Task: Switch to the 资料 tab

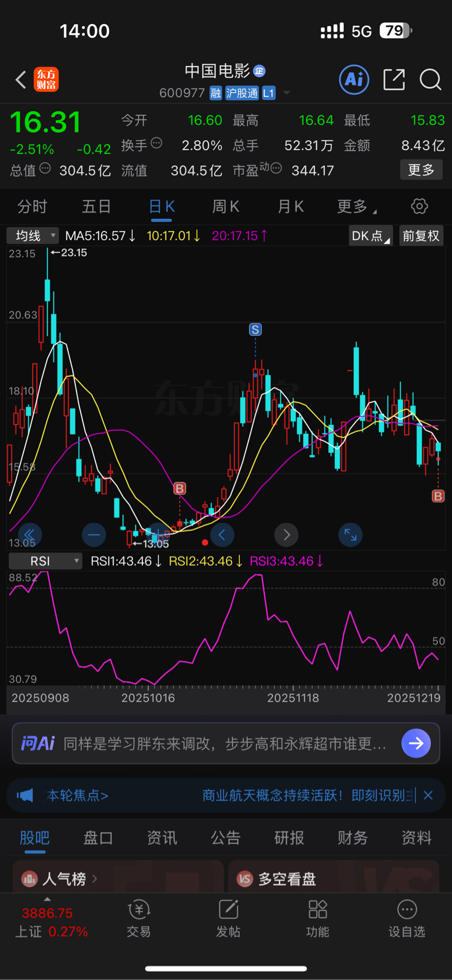Action: pos(416,838)
